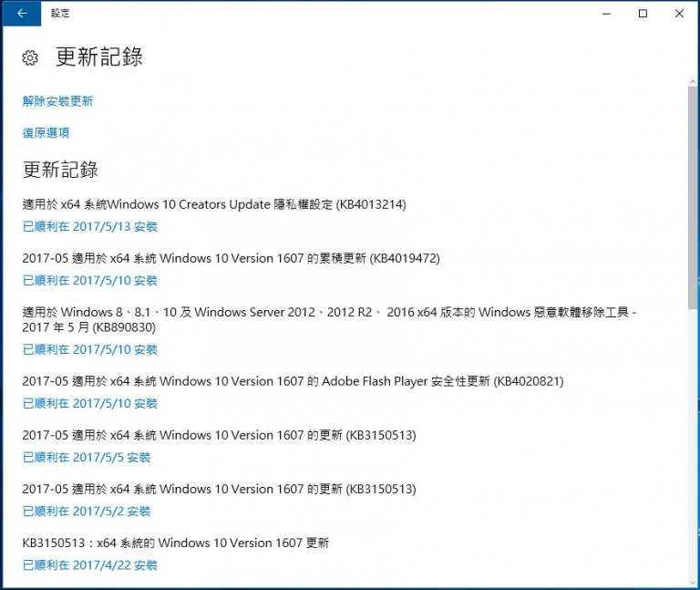Open install status dated 2017/5/5
Image resolution: width=700 pixels, height=590 pixels.
[x=87, y=458]
